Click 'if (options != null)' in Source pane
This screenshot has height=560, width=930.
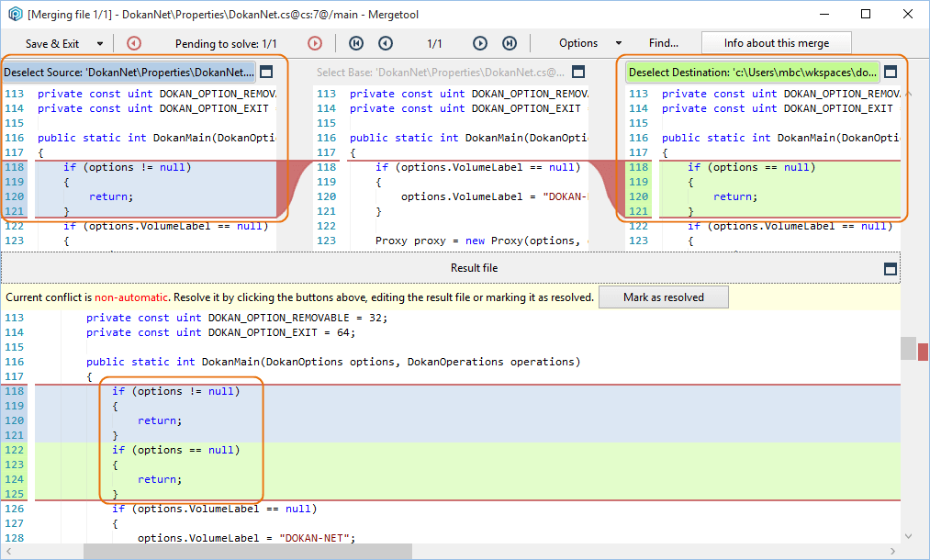pyautogui.click(x=127, y=167)
